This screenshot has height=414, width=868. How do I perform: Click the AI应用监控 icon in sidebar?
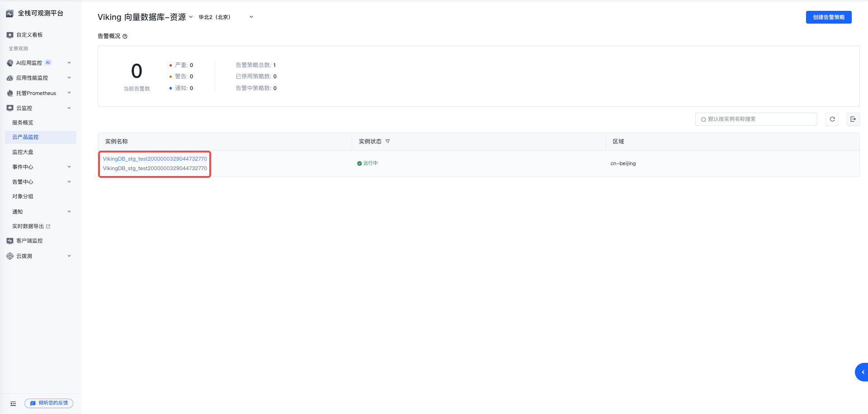pyautogui.click(x=10, y=63)
